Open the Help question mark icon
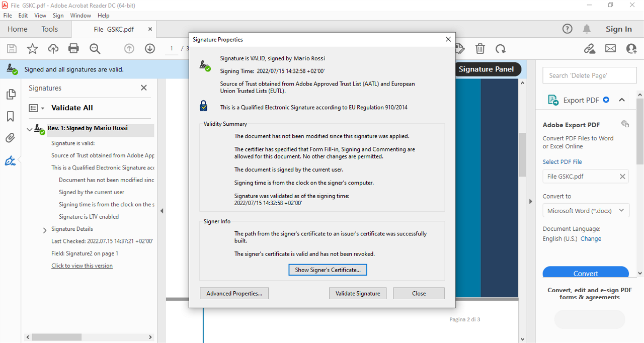This screenshot has height=343, width=644. (x=567, y=29)
